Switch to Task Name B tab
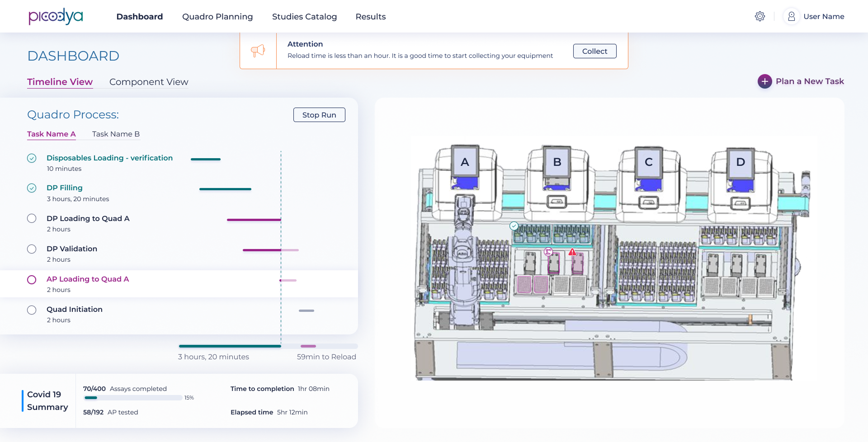The image size is (868, 442). pyautogui.click(x=116, y=134)
